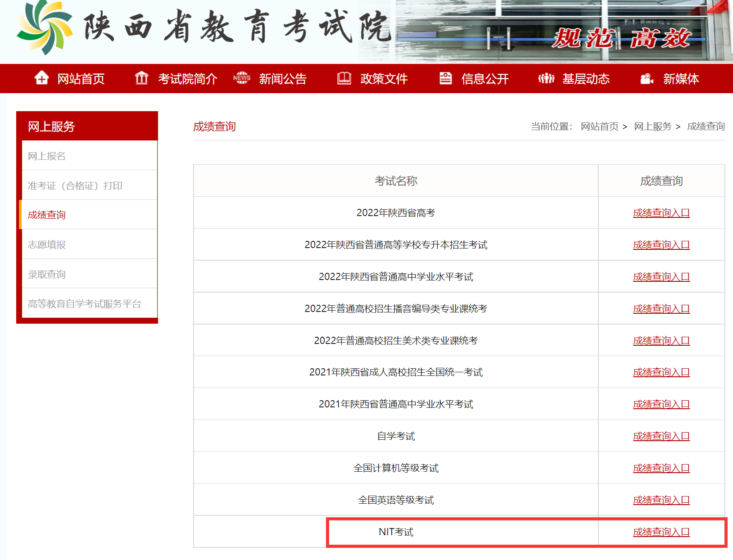Click 成绩查询入口 for NIT考试
This screenshot has height=560, width=733.
click(x=661, y=532)
